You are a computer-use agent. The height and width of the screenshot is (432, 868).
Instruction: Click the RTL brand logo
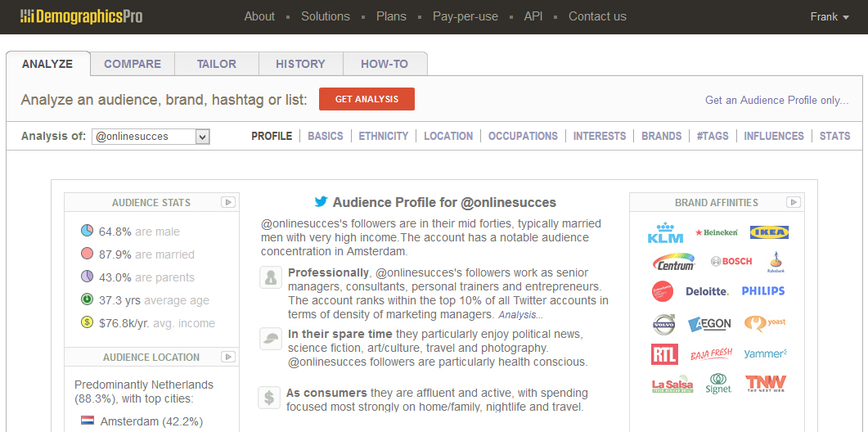pos(664,354)
